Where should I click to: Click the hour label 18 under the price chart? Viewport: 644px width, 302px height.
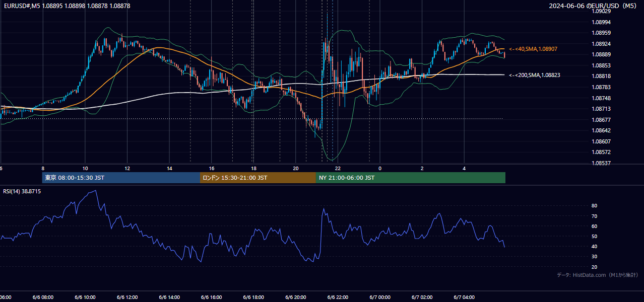pyautogui.click(x=254, y=168)
